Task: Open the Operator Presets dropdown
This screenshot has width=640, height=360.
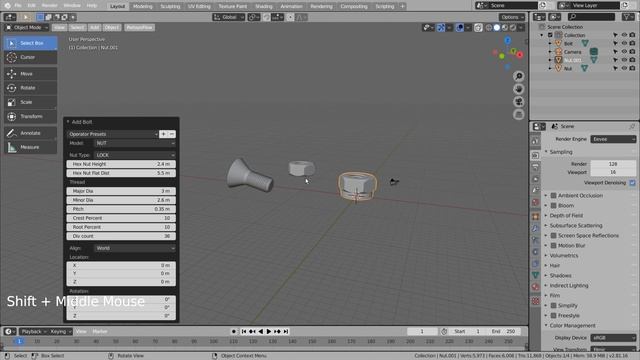Action: point(113,134)
